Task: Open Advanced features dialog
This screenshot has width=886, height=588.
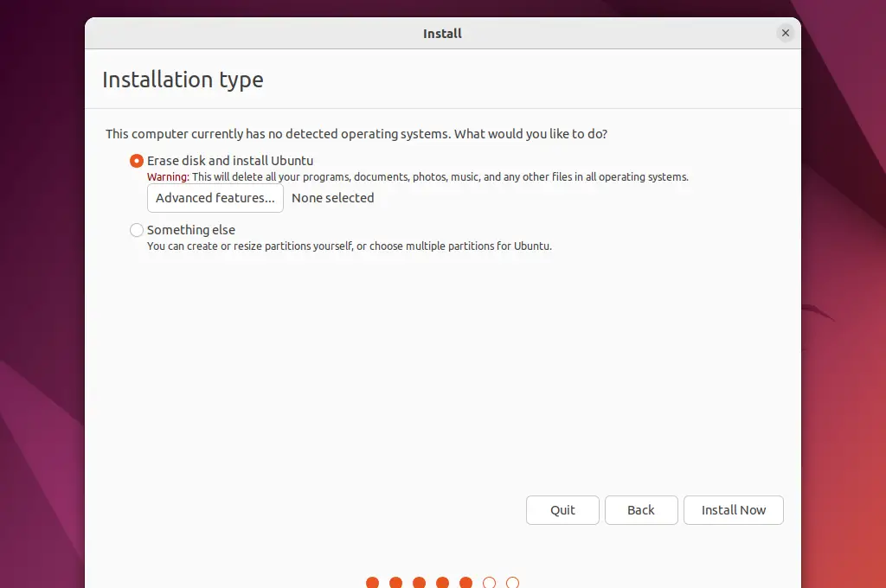Action: [215, 198]
